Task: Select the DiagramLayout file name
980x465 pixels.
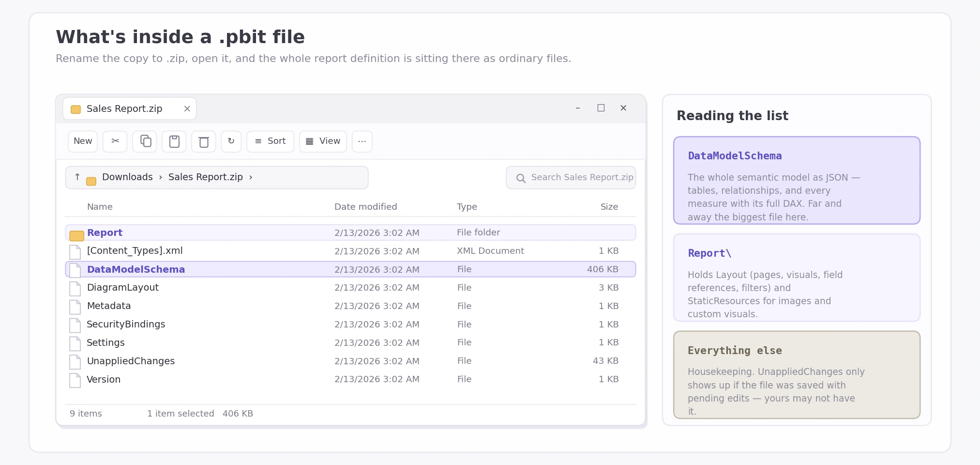Action: (123, 288)
